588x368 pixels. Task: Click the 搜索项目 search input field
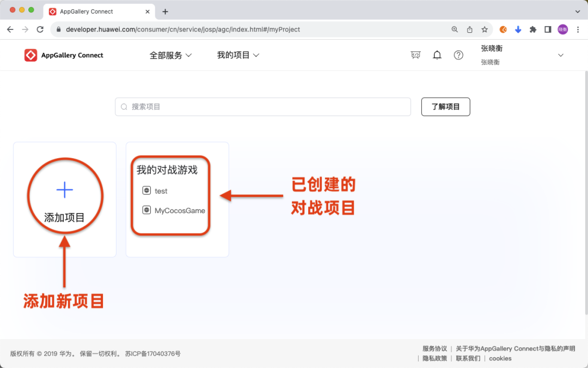point(263,107)
